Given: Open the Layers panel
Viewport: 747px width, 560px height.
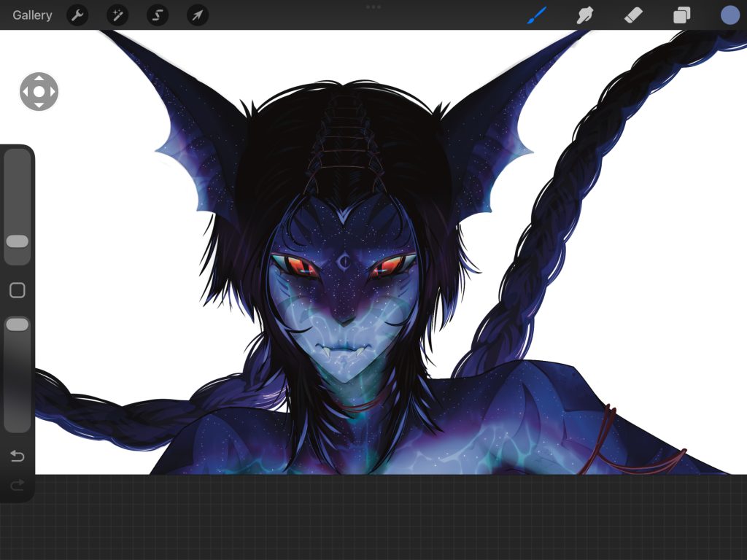Looking at the screenshot, I should [x=681, y=15].
